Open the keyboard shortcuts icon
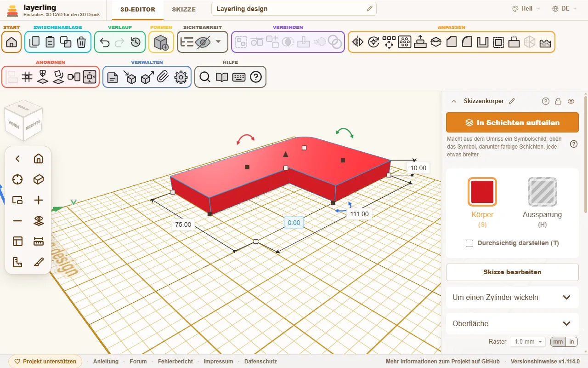 (x=239, y=77)
